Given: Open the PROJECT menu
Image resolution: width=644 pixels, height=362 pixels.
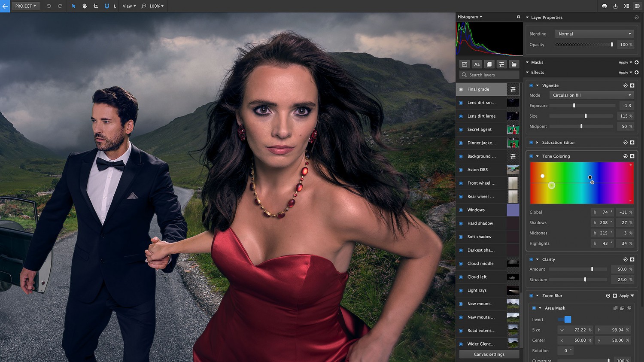Looking at the screenshot, I should (x=26, y=6).
